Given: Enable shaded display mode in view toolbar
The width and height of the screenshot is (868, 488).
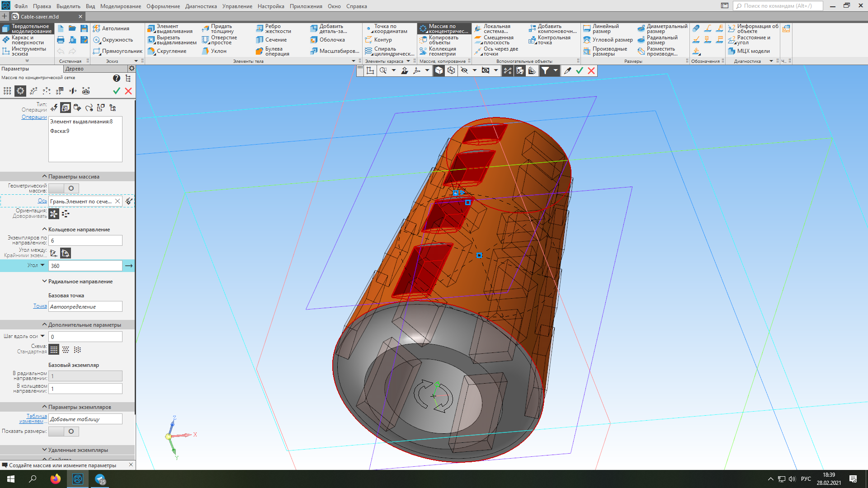Looking at the screenshot, I should tap(439, 70).
